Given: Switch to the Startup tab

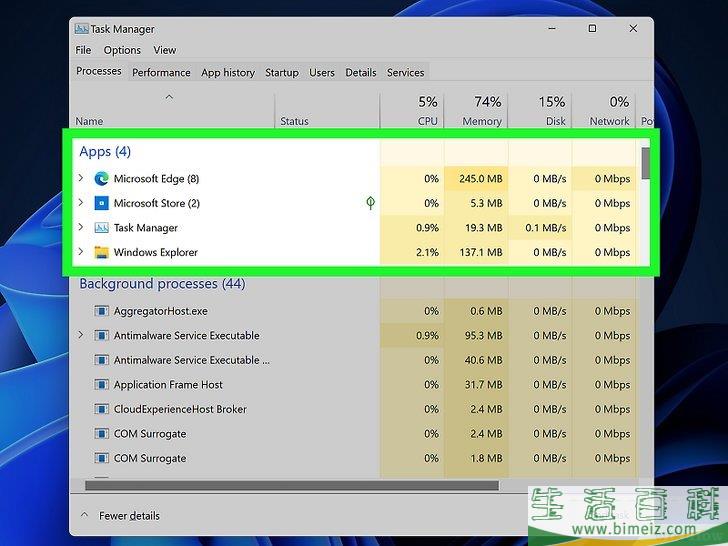Looking at the screenshot, I should click(x=282, y=72).
